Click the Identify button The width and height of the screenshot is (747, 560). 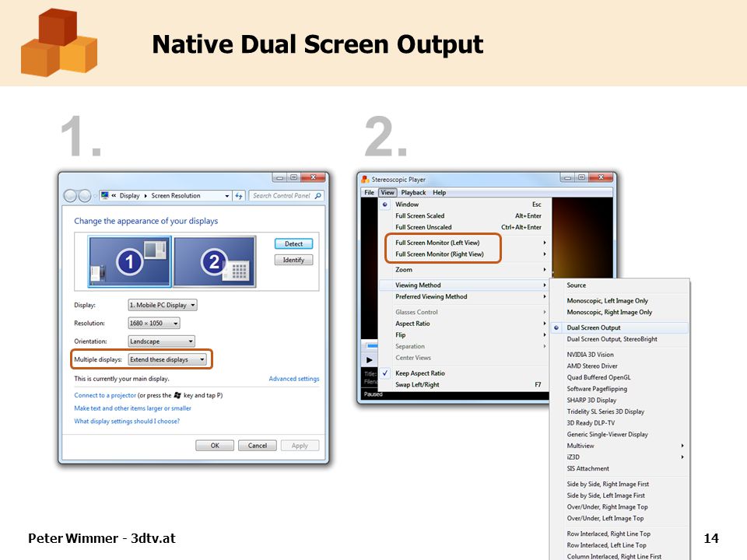[x=293, y=260]
